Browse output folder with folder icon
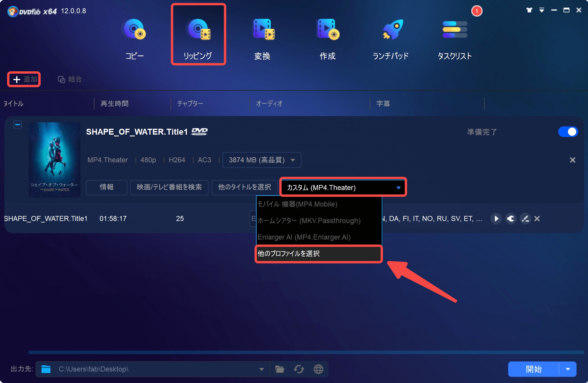 (280, 369)
